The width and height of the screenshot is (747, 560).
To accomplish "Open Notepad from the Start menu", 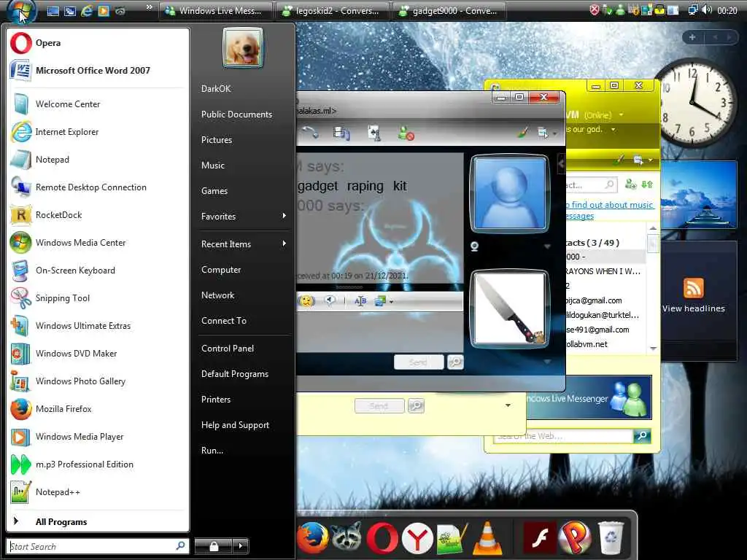I will [x=97, y=160].
